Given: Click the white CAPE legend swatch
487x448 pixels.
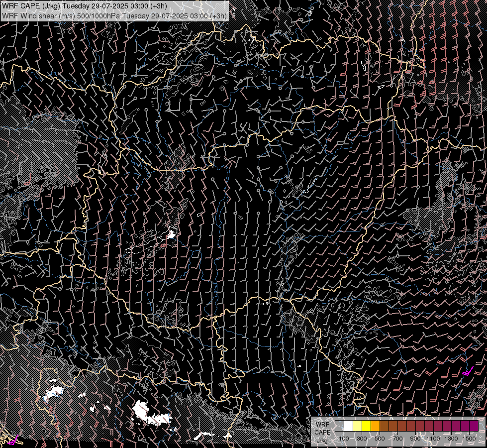Looking at the screenshot, I should click(349, 426).
